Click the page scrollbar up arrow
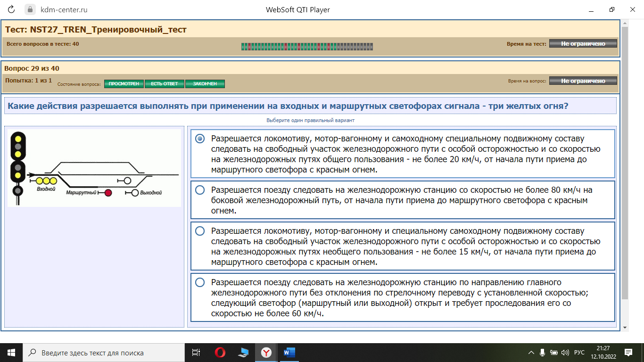Image resolution: width=644 pixels, height=362 pixels. click(x=625, y=23)
